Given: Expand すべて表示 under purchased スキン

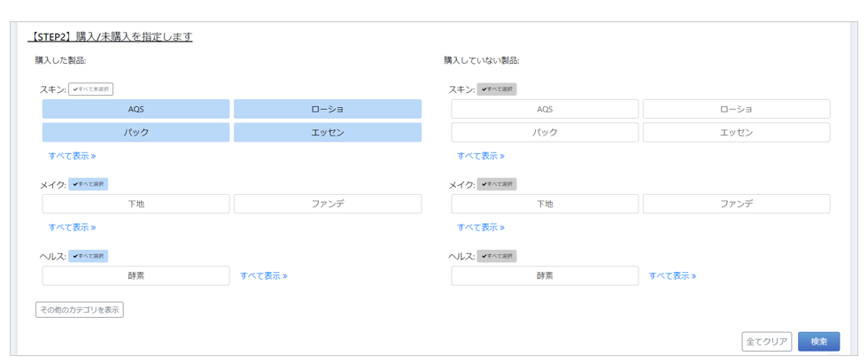Looking at the screenshot, I should [x=72, y=156].
